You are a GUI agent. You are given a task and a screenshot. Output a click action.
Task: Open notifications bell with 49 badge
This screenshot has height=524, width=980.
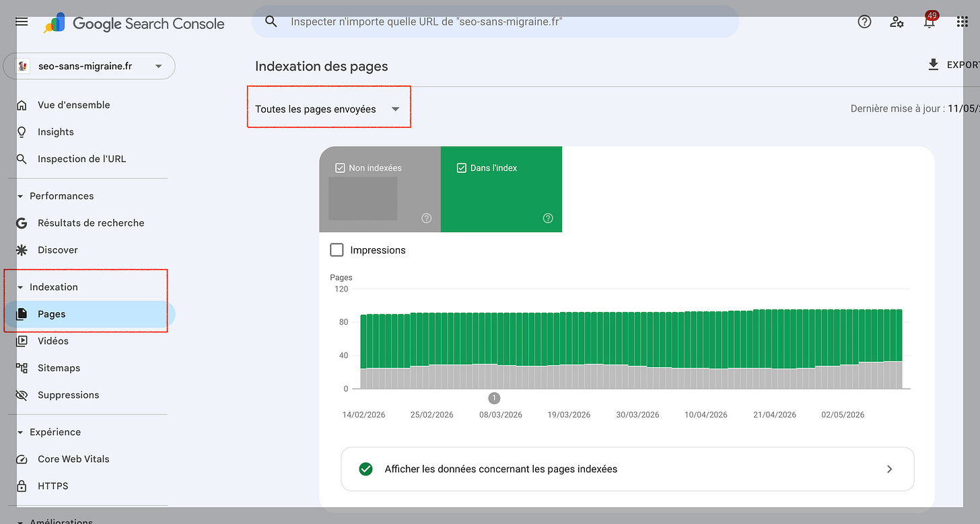click(930, 20)
